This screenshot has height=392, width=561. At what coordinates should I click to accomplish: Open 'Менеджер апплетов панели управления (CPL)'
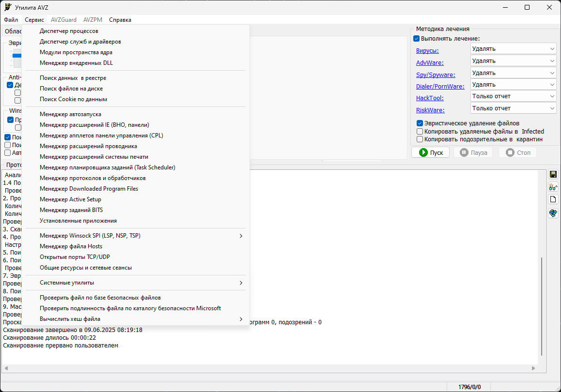136,136
